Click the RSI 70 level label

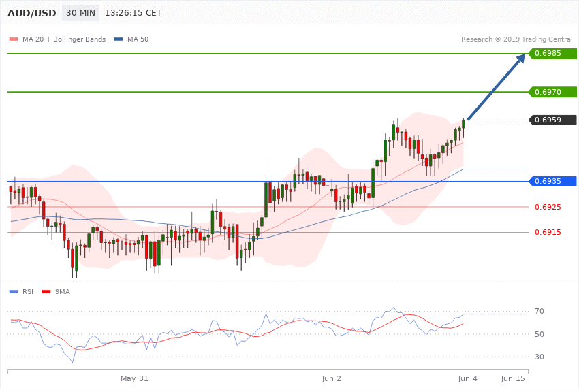tap(539, 311)
